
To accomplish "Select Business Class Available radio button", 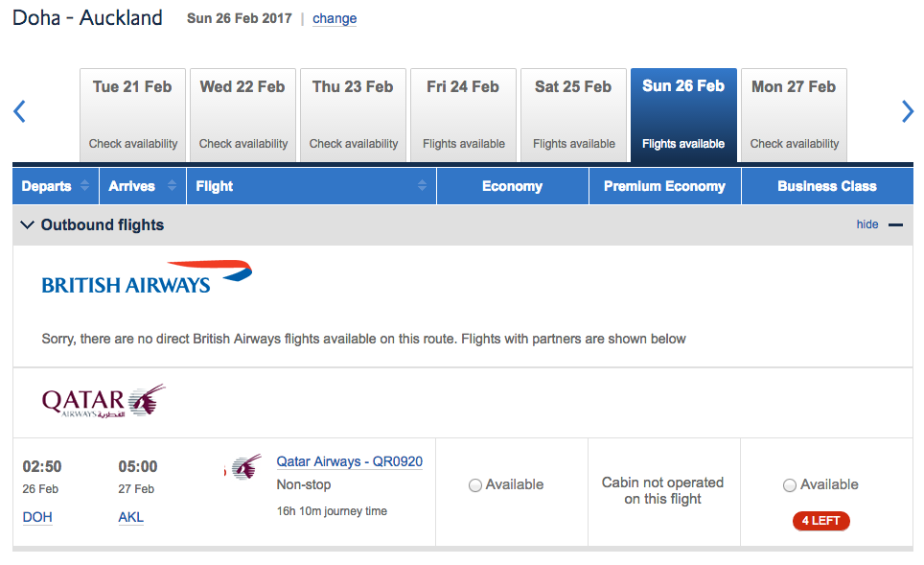I will [x=790, y=485].
